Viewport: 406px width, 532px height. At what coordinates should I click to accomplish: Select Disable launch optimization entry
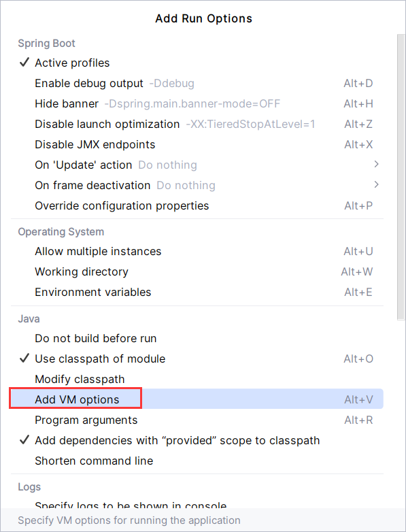click(197, 124)
